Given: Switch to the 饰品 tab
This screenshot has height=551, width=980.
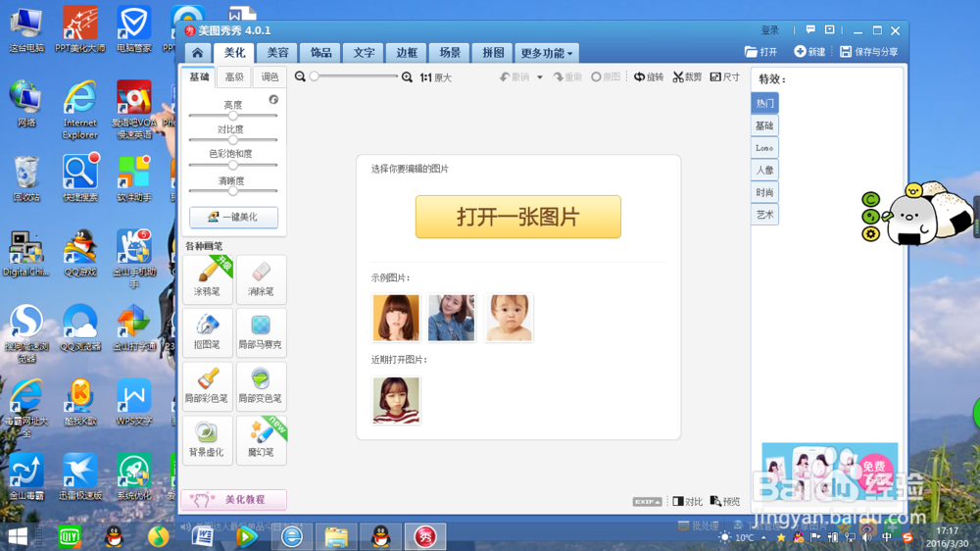Looking at the screenshot, I should pos(320,53).
